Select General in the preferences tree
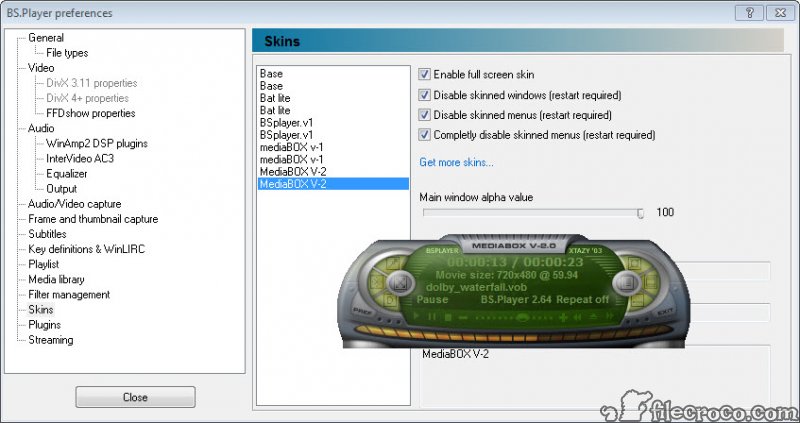 click(x=46, y=38)
